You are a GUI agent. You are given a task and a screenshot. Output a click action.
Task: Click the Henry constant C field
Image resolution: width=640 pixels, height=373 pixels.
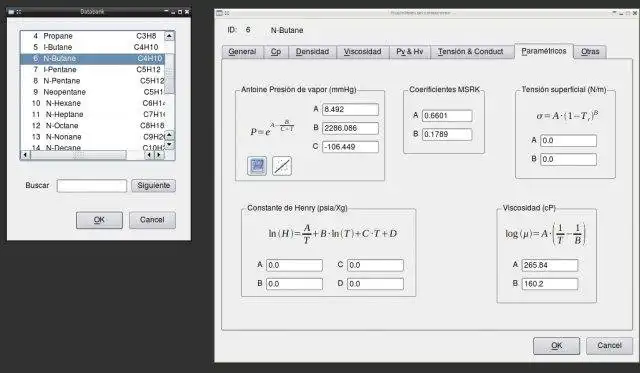click(375, 265)
